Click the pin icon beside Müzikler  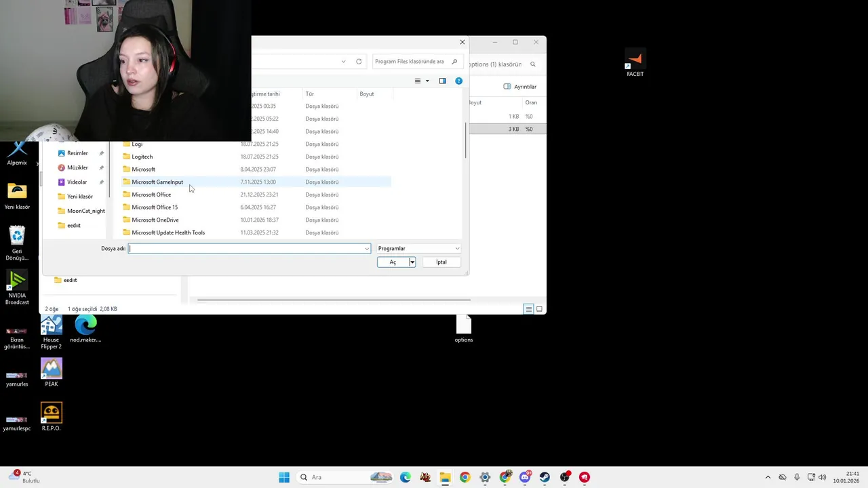point(102,167)
